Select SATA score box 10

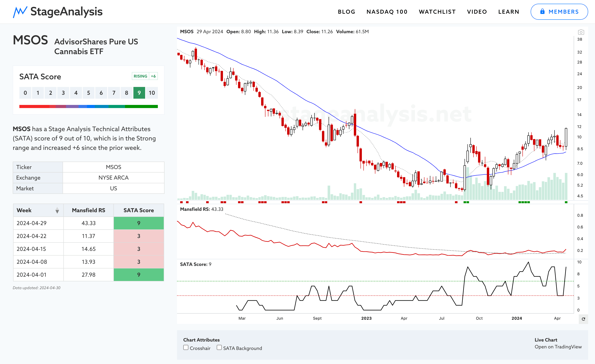152,93
